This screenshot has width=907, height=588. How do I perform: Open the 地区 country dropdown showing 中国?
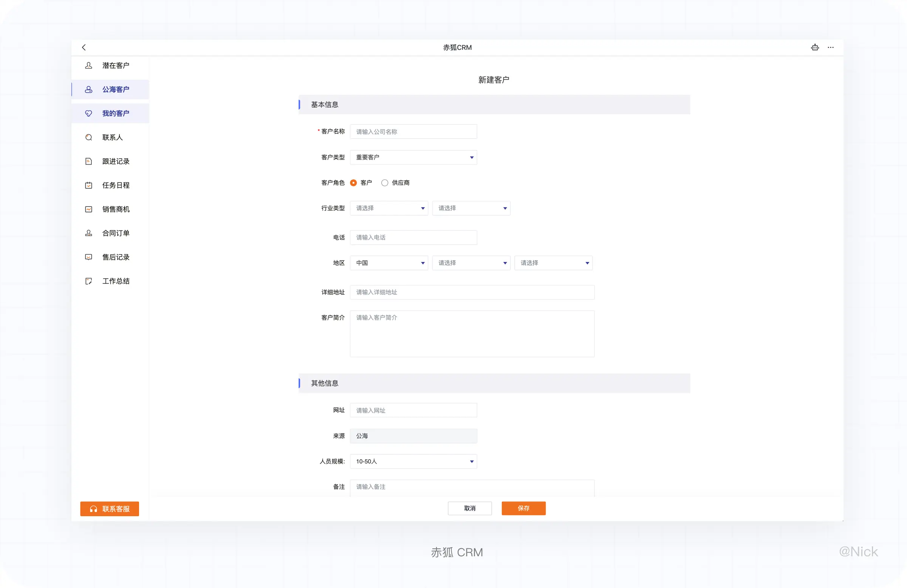389,263
